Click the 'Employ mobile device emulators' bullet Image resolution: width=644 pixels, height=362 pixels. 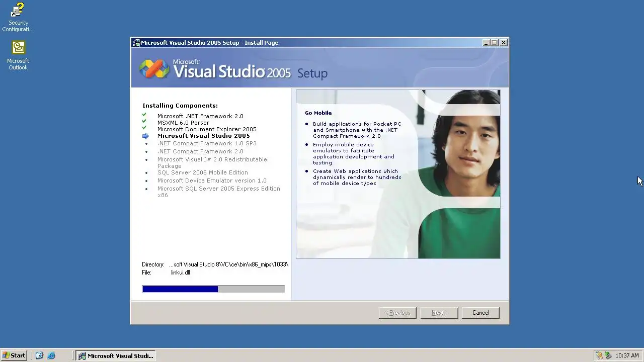[354, 153]
